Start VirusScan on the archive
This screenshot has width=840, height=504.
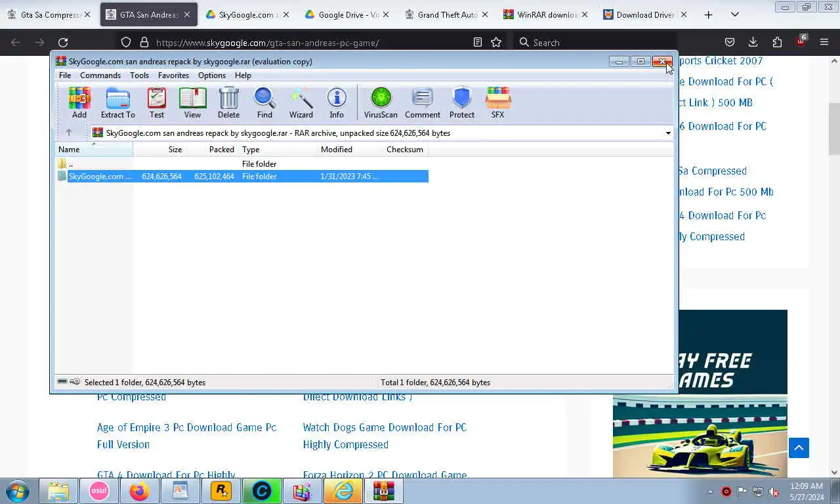381,103
